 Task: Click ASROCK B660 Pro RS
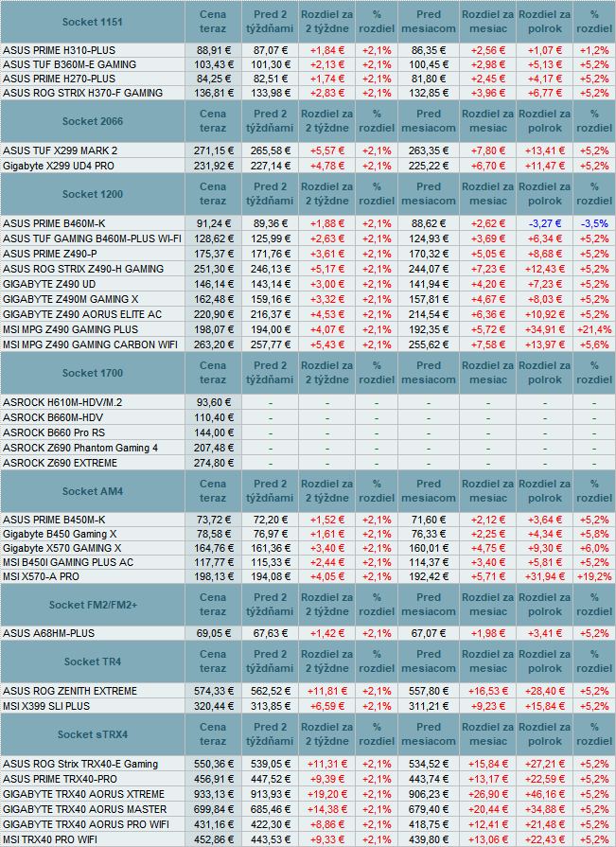(54, 432)
